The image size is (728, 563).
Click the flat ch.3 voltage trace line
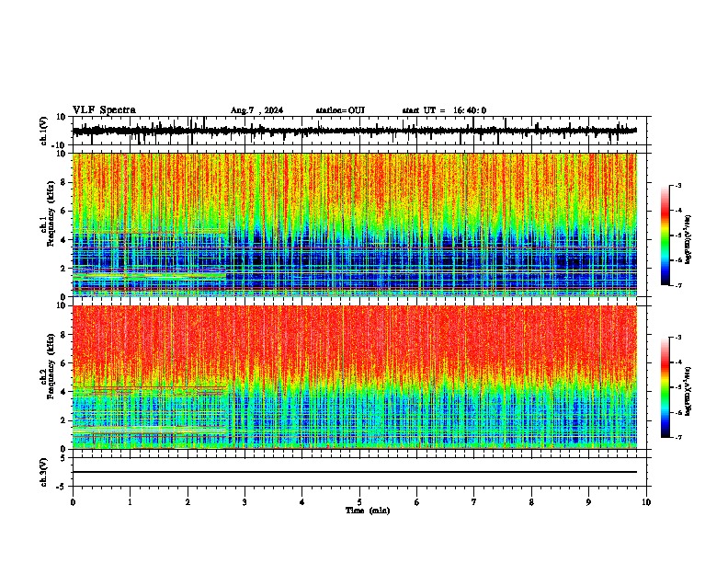pos(355,472)
